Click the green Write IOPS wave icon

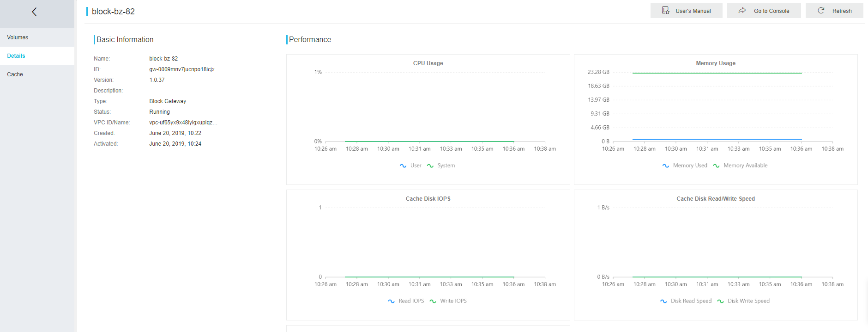(433, 301)
